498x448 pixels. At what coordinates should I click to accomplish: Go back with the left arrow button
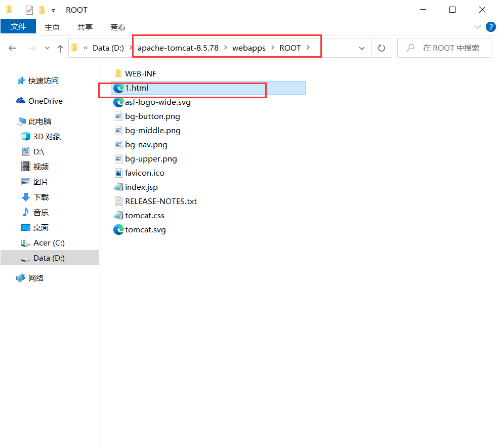12,48
